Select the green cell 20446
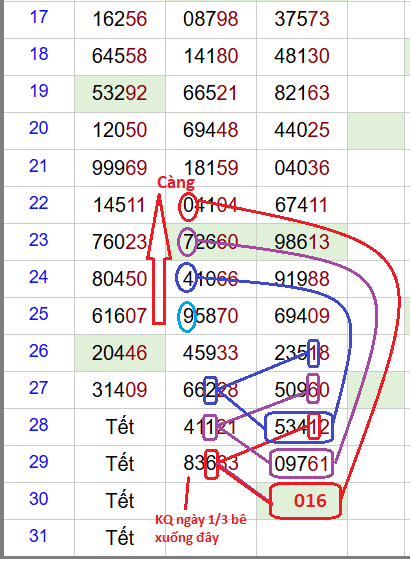This screenshot has height=563, width=411. 120,353
